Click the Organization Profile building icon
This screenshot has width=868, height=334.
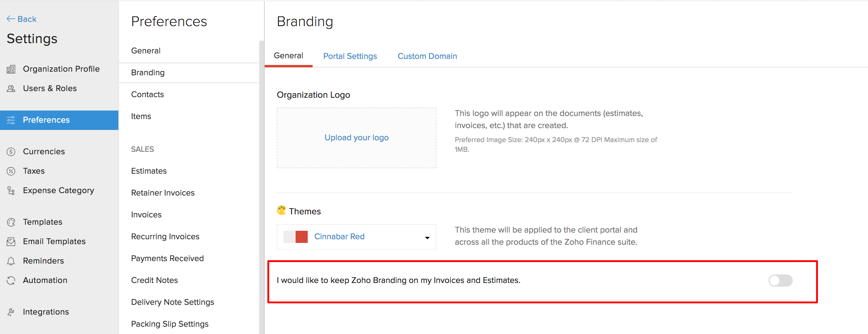11,69
